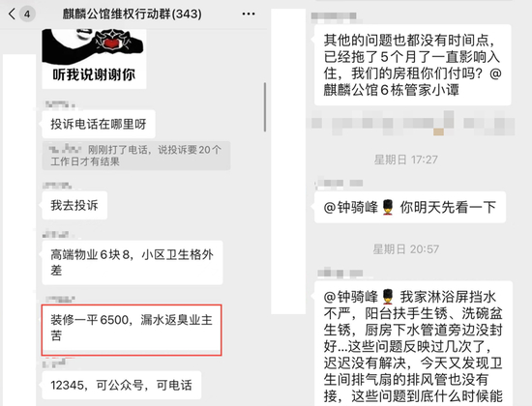
Task: Tap the blurred sender name above 其他的问题 message
Action: click(334, 16)
